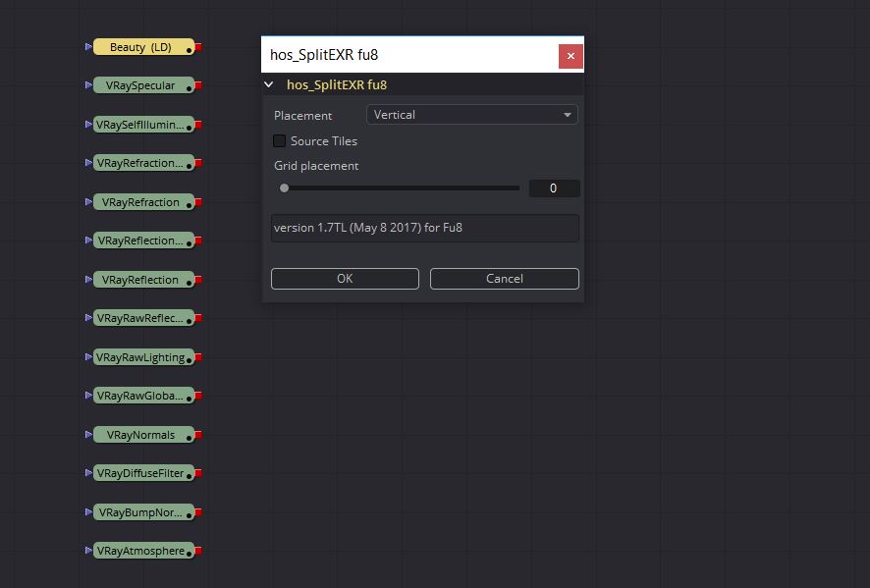
Task: Click the Grid placement value field
Action: pyautogui.click(x=554, y=188)
